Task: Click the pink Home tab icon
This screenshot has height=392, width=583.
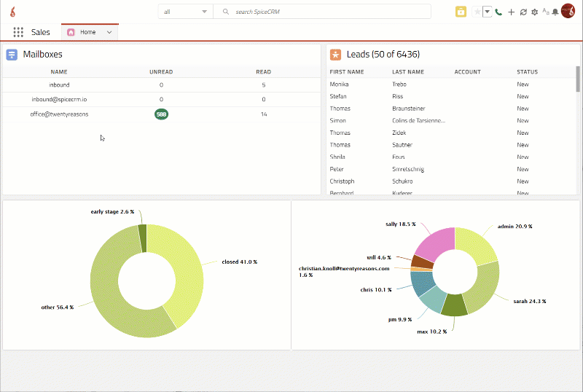Action: point(71,32)
